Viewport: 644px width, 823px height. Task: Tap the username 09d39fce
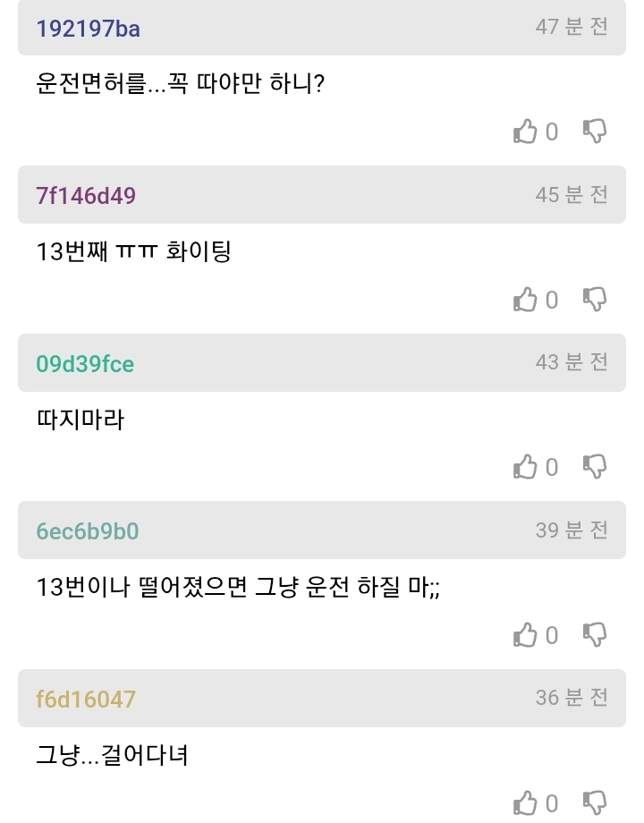click(x=86, y=364)
